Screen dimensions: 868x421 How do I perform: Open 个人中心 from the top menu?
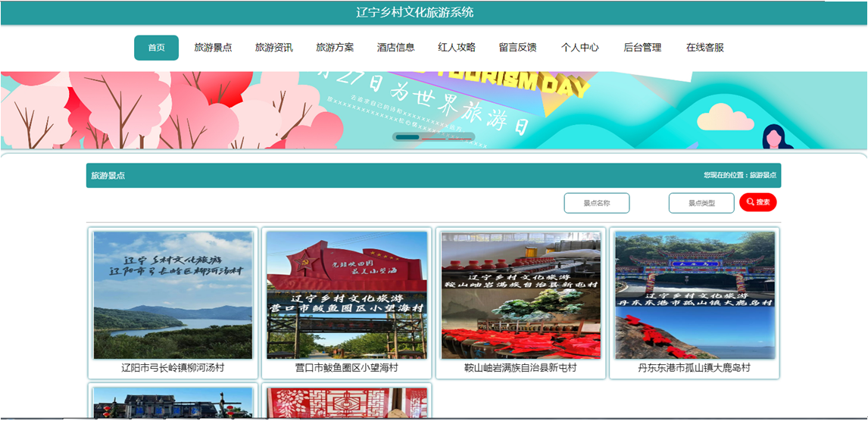pos(579,48)
